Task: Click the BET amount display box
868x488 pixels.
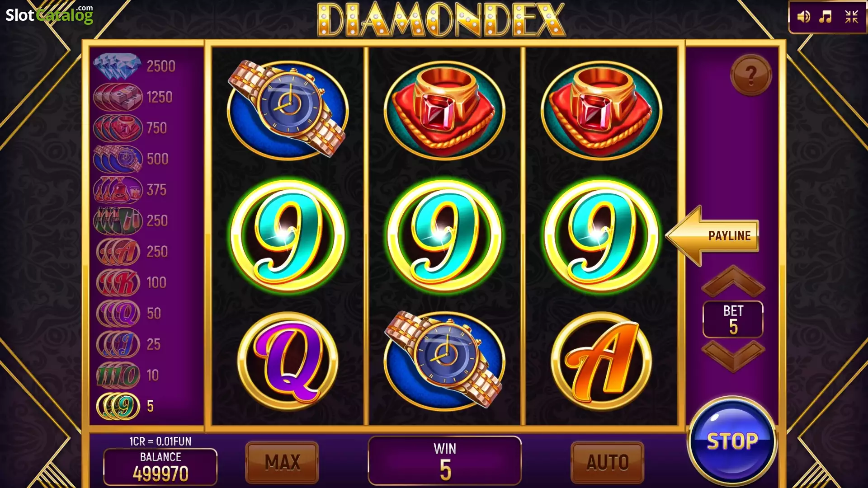Action: [733, 319]
